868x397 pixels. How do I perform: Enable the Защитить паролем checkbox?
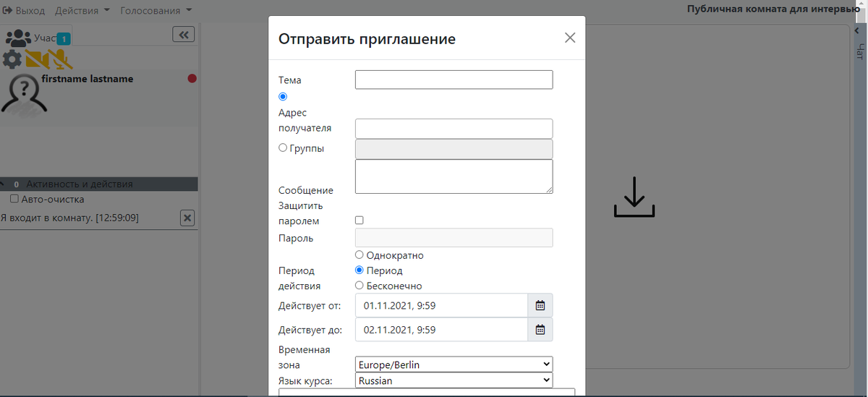pos(359,220)
